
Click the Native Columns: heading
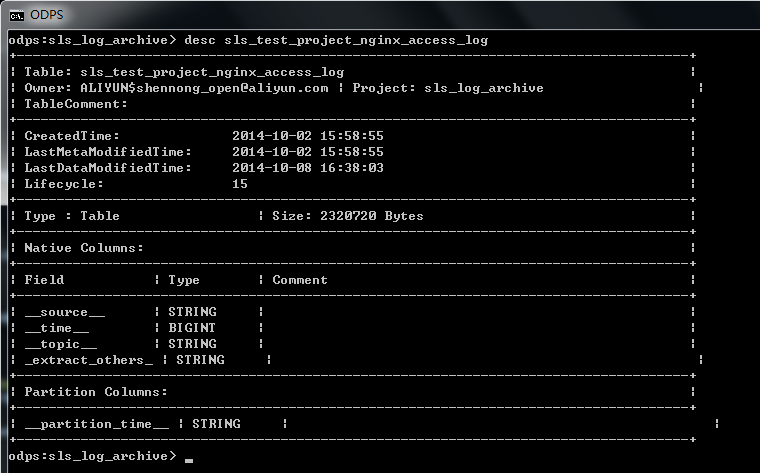pyautogui.click(x=84, y=248)
